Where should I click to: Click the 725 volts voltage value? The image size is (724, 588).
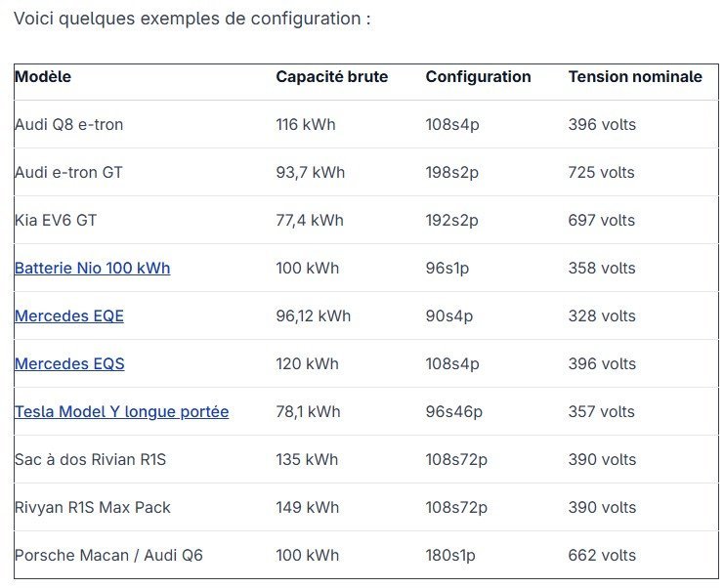(x=601, y=172)
